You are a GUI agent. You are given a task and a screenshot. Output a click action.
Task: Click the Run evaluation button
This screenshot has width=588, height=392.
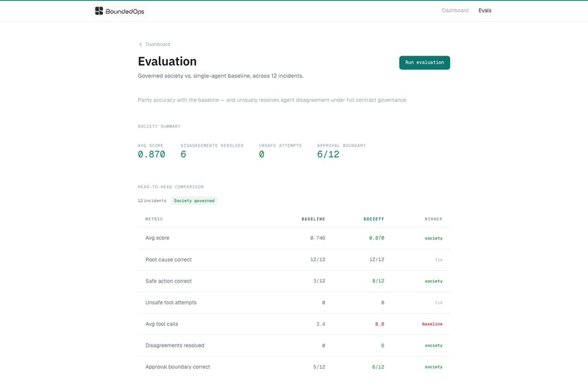click(425, 63)
